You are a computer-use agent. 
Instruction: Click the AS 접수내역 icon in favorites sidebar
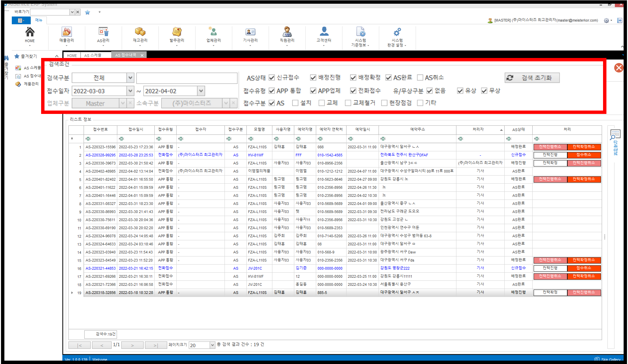[x=18, y=76]
